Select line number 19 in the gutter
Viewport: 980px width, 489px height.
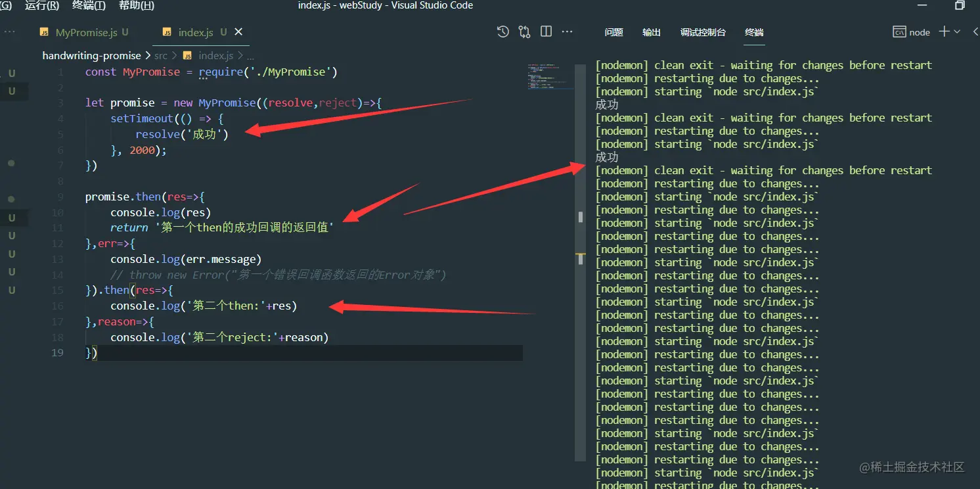58,352
